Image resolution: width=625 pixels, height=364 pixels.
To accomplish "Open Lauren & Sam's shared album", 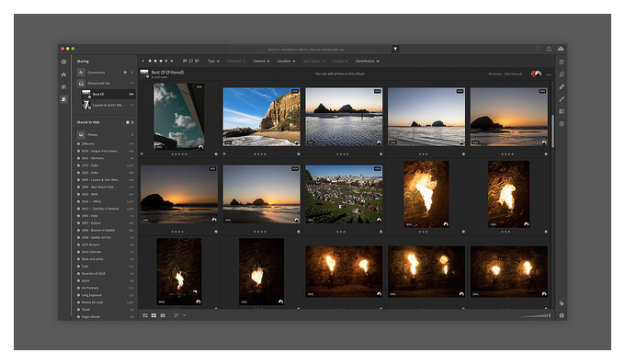I will pos(108,105).
